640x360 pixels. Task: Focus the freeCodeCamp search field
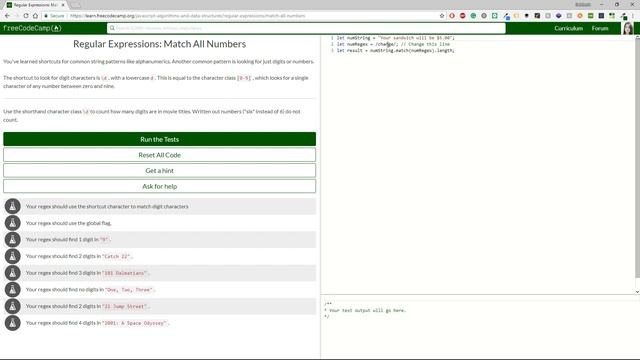306,28
